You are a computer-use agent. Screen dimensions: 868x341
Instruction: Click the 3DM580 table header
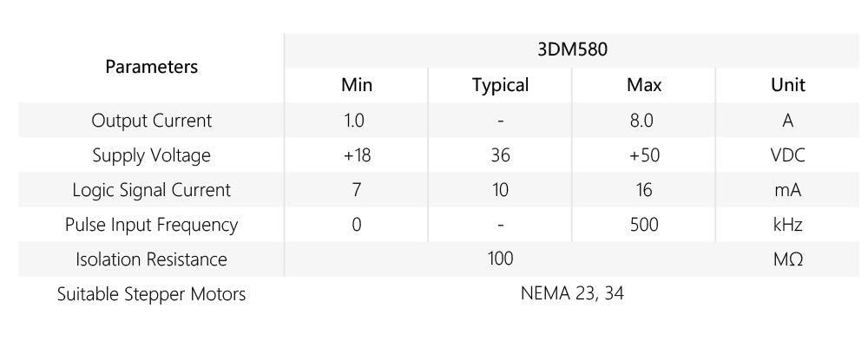[572, 49]
